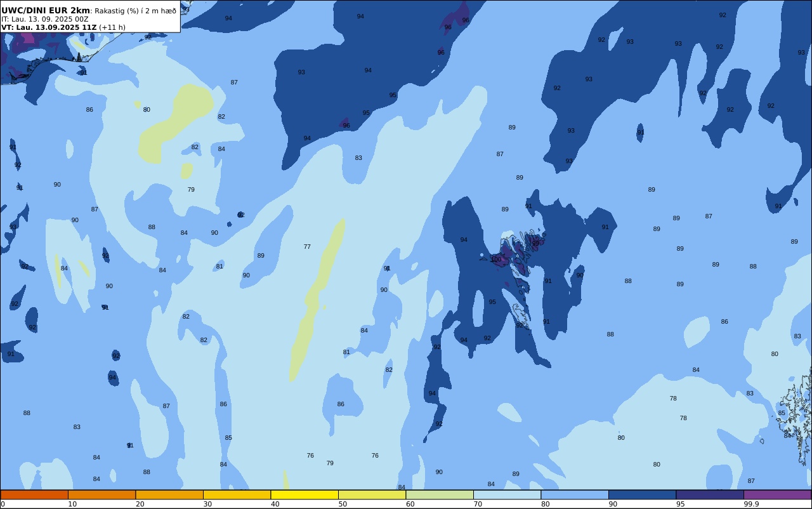
Task: Click the 95–99.9 navy legend swatch
Action: [x=710, y=494]
